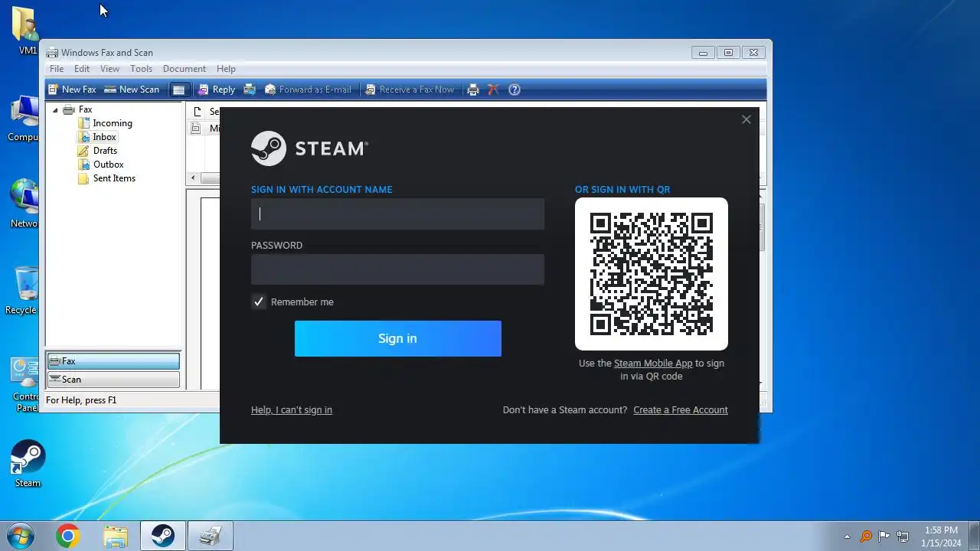Screen dimensions: 980x551
Task: Click the Steam taskbar button
Action: pos(162,536)
